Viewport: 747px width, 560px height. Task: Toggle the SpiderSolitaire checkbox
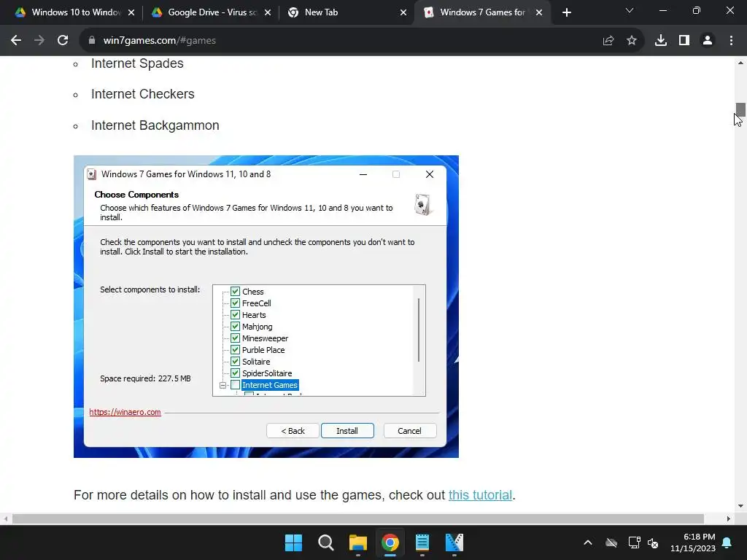[235, 373]
